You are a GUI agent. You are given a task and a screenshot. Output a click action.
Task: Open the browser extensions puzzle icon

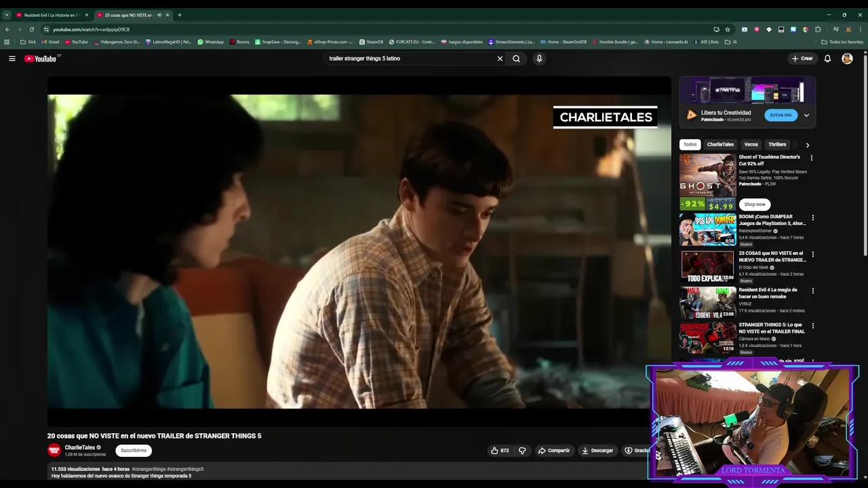tap(818, 29)
